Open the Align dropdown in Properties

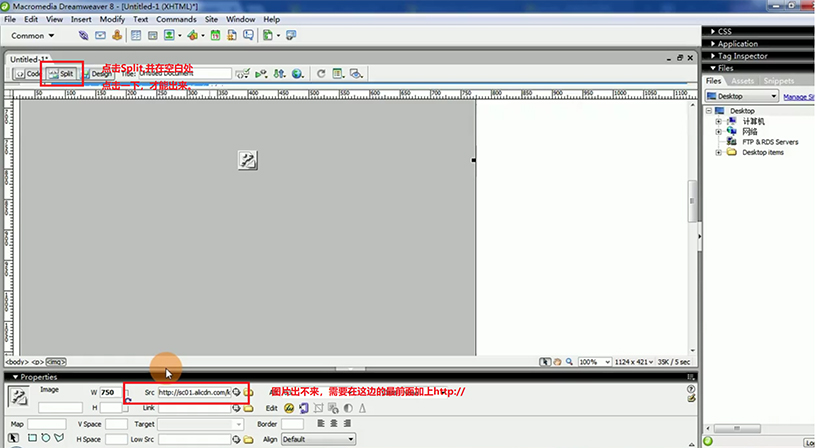pos(318,438)
